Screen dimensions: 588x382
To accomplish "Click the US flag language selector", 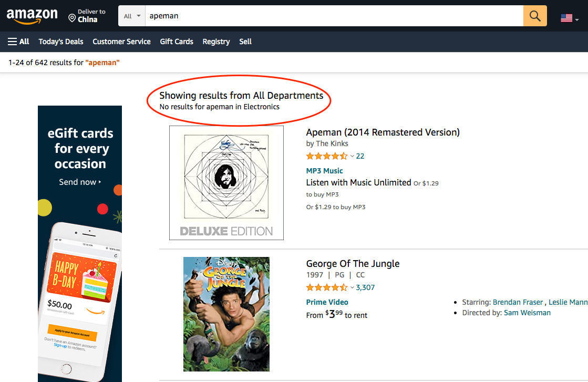I will click(569, 18).
